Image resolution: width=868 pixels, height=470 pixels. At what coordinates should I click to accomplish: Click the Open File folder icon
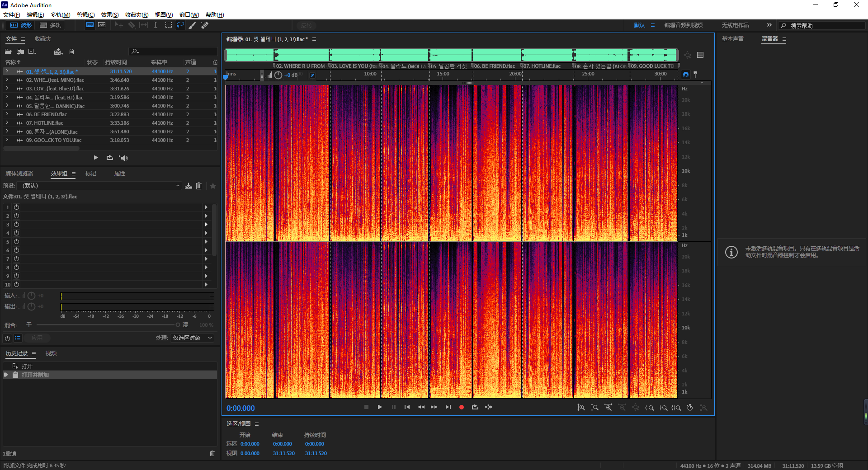8,52
